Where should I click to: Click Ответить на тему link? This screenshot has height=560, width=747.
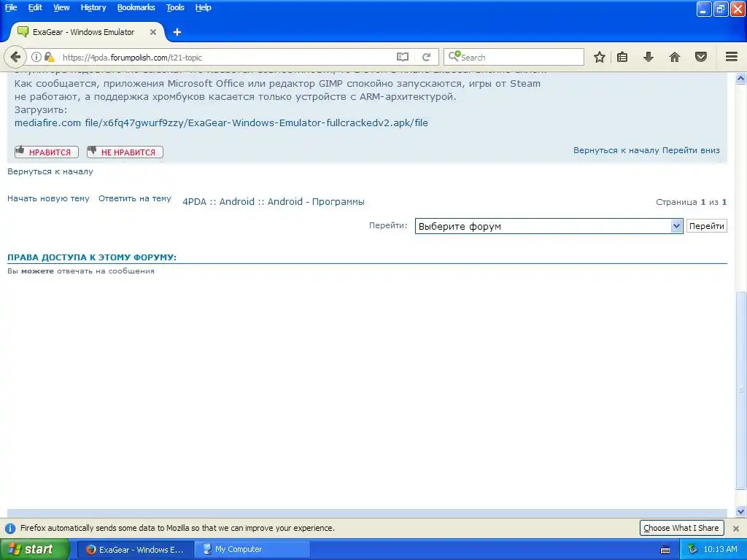(x=135, y=198)
